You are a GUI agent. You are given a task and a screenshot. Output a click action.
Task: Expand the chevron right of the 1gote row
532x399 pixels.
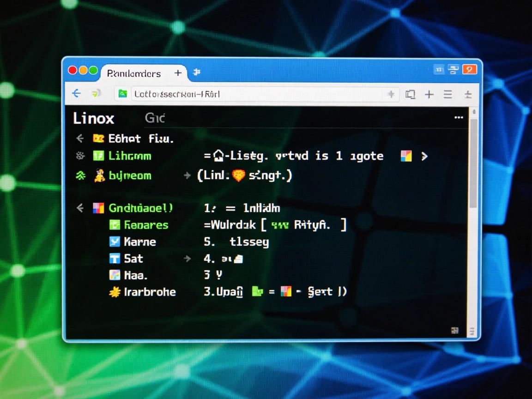coord(425,156)
